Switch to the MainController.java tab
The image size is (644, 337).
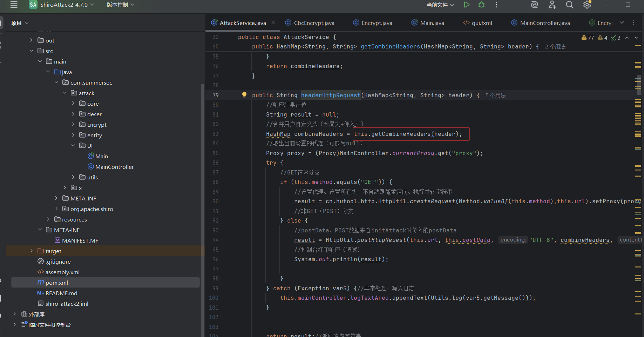point(545,23)
